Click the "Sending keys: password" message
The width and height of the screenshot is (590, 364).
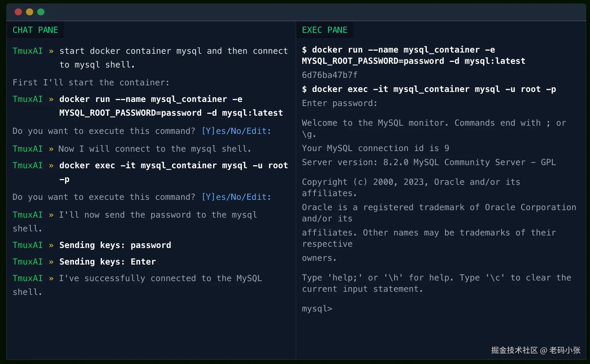click(115, 245)
